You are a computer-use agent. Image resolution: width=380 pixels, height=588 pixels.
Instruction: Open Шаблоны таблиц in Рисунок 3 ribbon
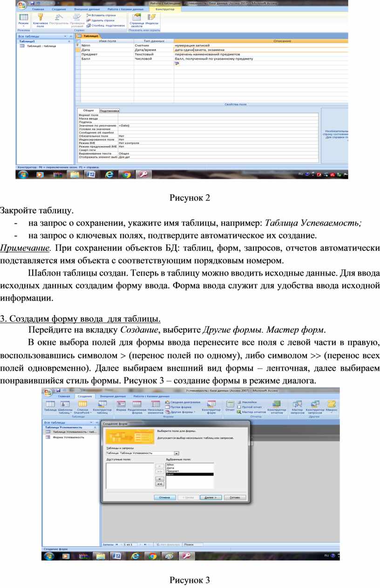point(65,407)
